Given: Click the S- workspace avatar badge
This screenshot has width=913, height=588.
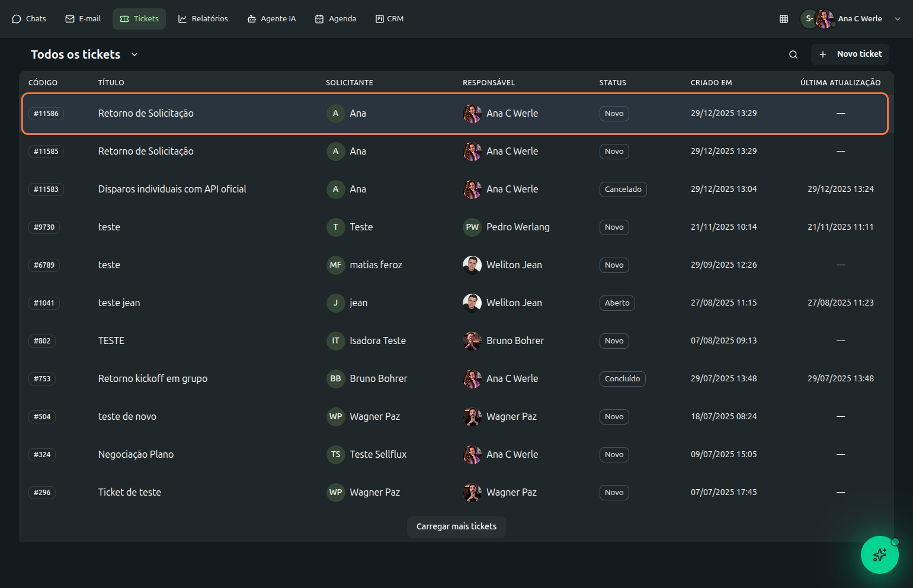Looking at the screenshot, I should (808, 19).
